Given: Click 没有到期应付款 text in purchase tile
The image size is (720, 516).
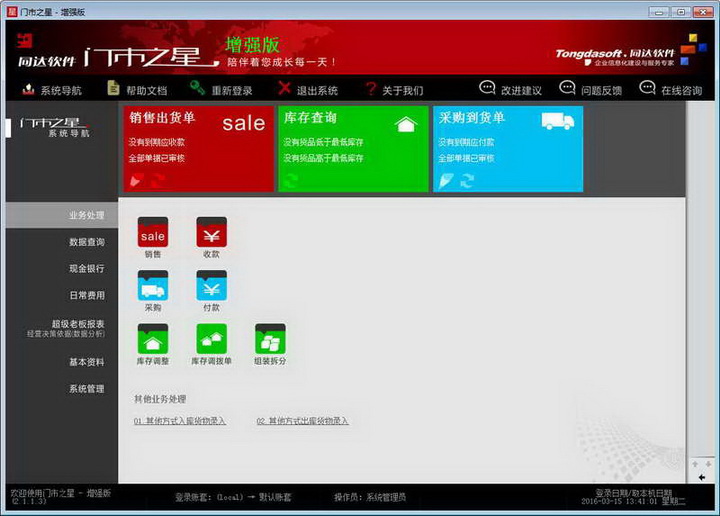Looking at the screenshot, I should point(466,142).
